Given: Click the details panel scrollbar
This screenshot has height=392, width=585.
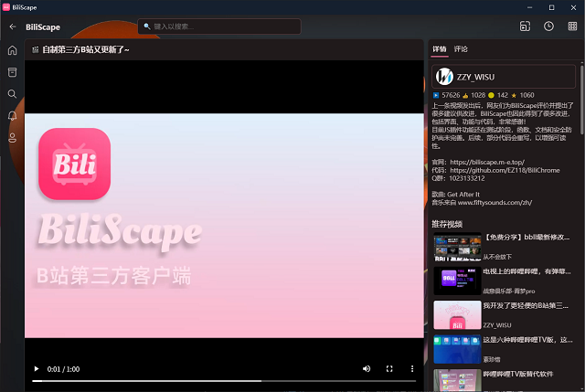Looking at the screenshot, I should click(581, 99).
